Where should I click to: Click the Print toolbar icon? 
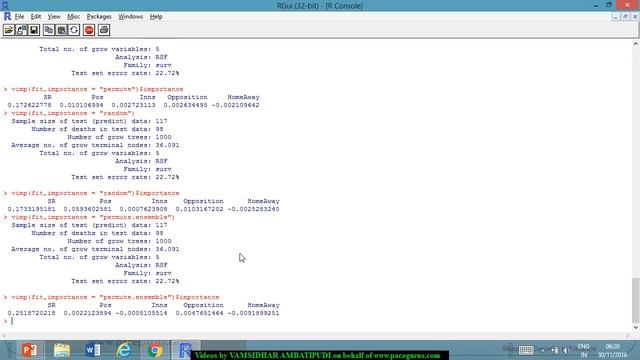[104, 30]
